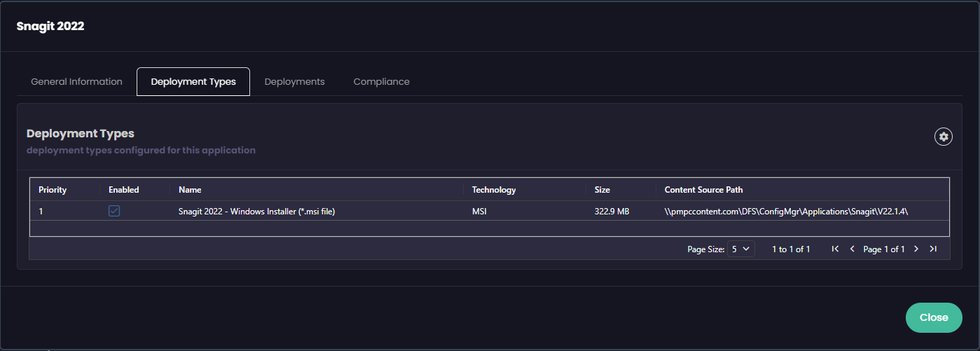Switch to the Compliance tab
The width and height of the screenshot is (980, 351).
pyautogui.click(x=381, y=82)
